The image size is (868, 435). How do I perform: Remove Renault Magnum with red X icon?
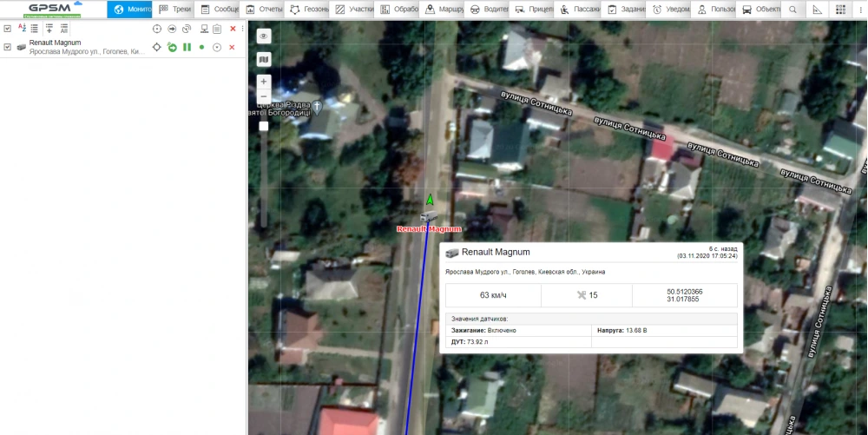pyautogui.click(x=232, y=47)
